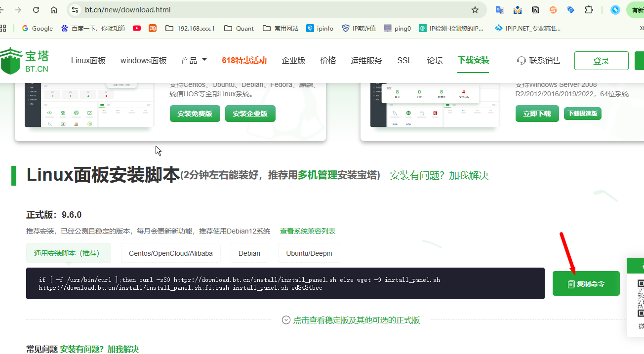
Task: Open the 百度一下 bookmark
Action: pos(93,28)
